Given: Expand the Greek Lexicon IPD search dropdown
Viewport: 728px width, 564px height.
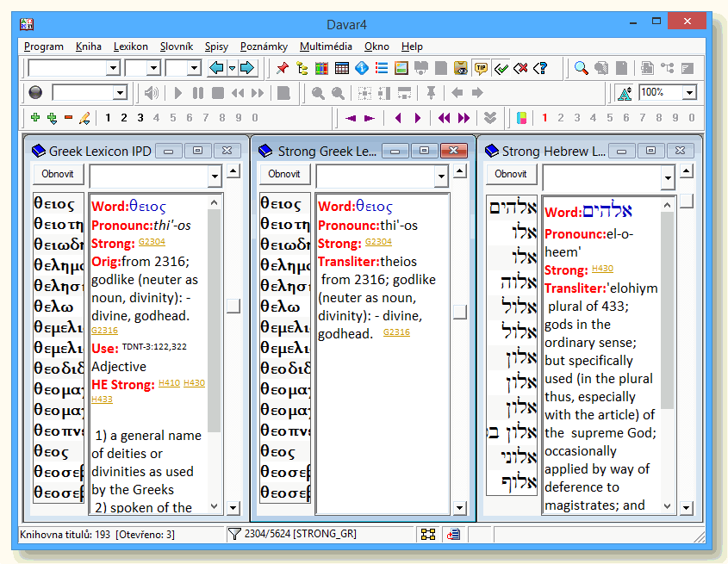Looking at the screenshot, I should (x=215, y=177).
